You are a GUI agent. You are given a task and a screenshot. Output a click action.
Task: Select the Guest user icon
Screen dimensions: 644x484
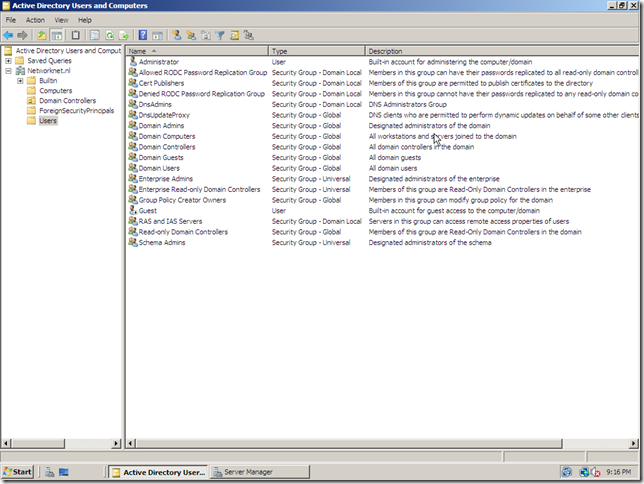[133, 210]
